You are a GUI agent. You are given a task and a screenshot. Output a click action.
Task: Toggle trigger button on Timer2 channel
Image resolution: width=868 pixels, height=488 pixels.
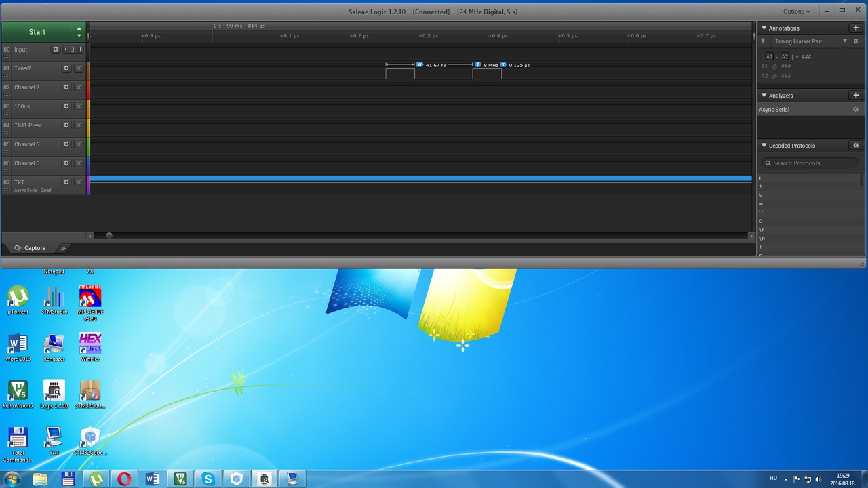pyautogui.click(x=79, y=68)
